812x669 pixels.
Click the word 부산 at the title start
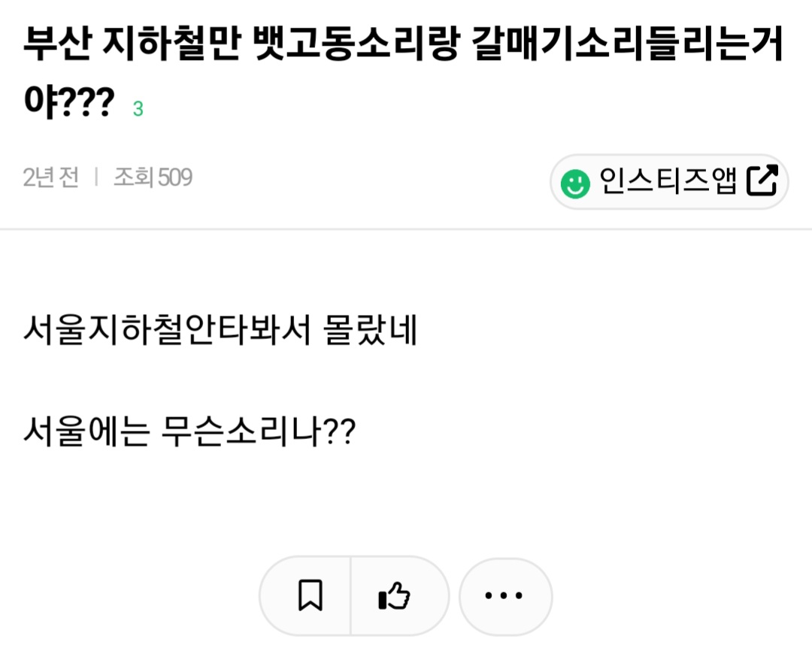(57, 47)
